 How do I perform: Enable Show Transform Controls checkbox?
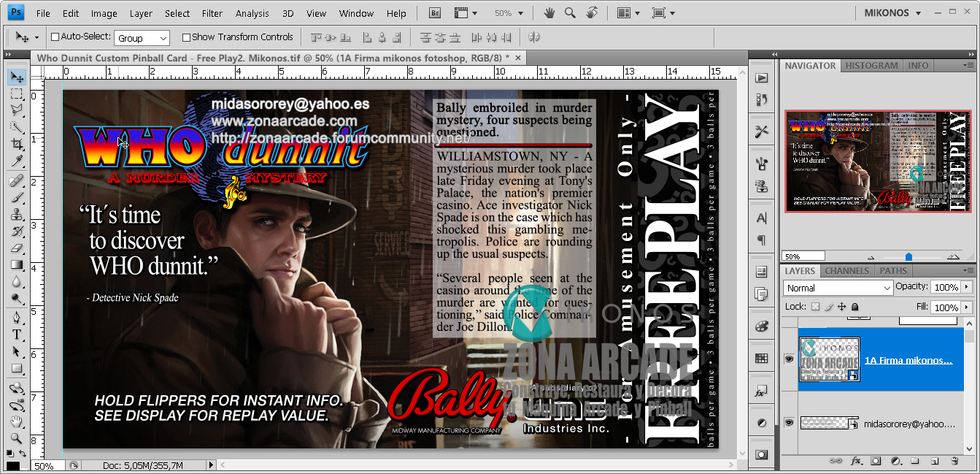[186, 37]
